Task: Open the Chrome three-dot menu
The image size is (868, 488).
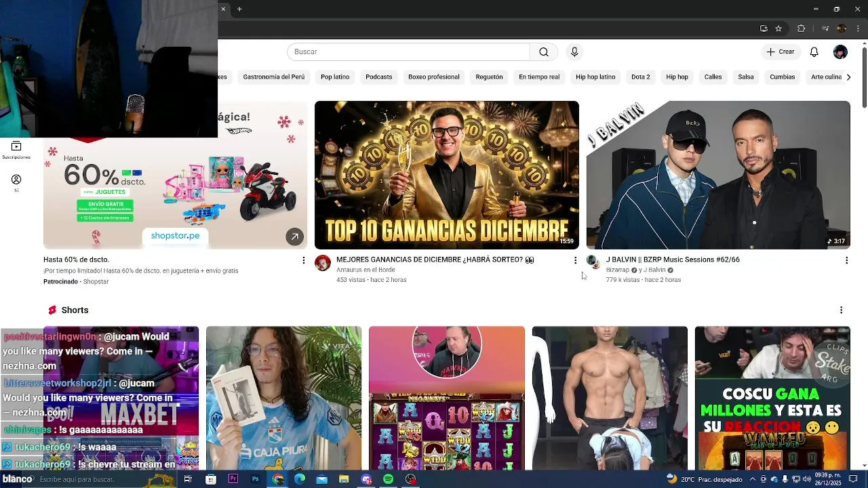Action: pos(858,28)
